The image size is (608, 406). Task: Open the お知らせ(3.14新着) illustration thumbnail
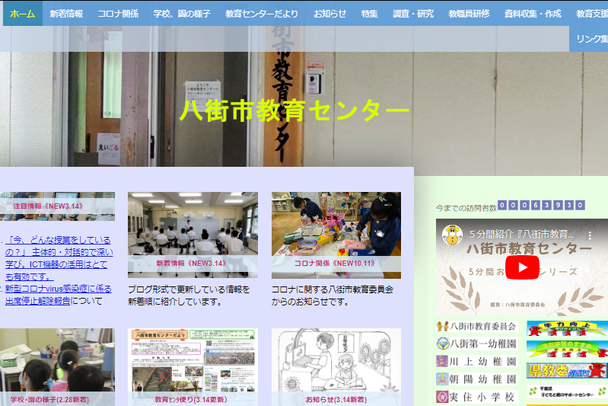pos(336,367)
